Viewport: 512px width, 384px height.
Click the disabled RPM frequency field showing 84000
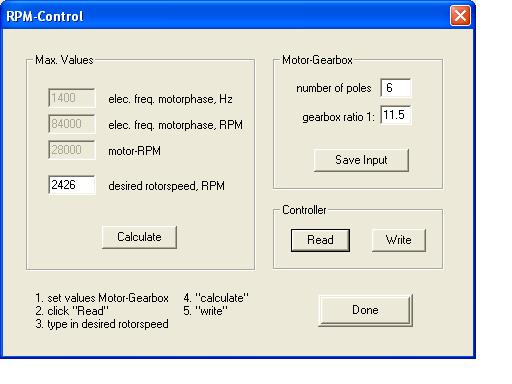point(72,124)
